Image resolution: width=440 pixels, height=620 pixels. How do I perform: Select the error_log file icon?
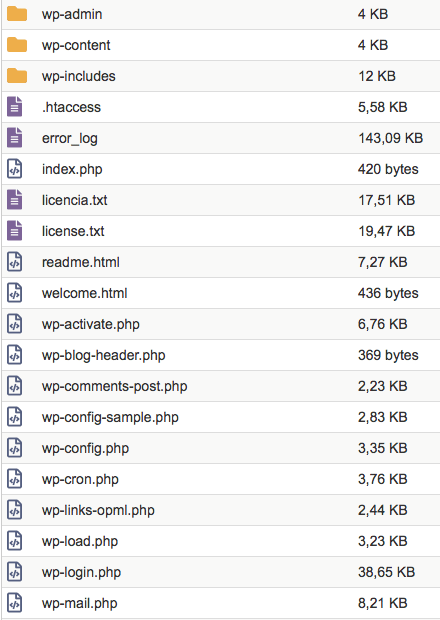(x=15, y=138)
